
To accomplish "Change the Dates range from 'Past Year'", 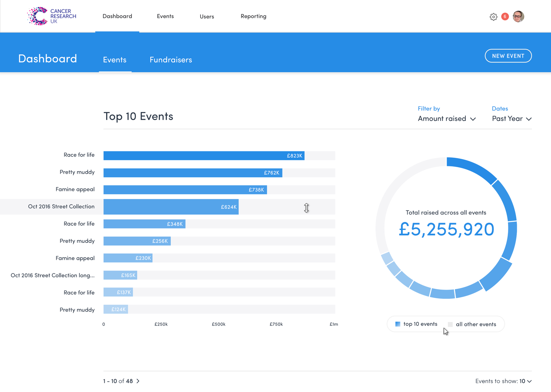I will (x=511, y=118).
